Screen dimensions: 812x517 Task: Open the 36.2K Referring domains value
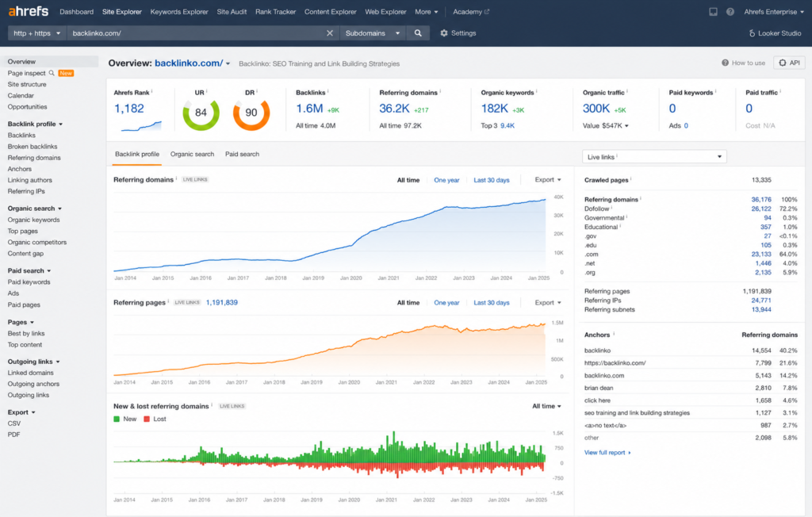pos(394,109)
